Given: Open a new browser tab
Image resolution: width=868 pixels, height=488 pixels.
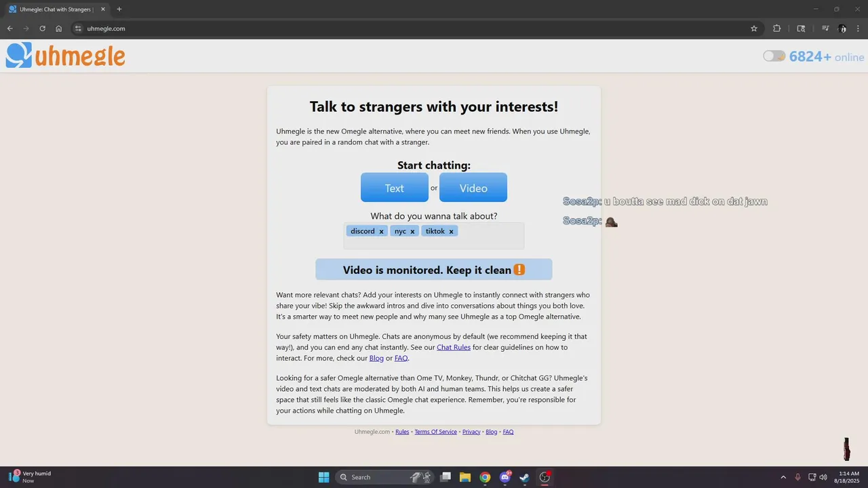Looking at the screenshot, I should [x=119, y=9].
